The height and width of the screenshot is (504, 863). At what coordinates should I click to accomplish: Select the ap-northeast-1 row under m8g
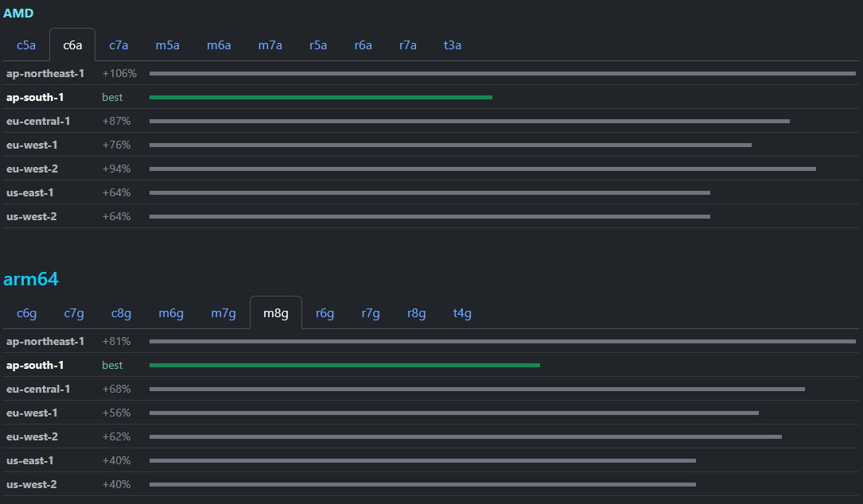tap(431, 341)
